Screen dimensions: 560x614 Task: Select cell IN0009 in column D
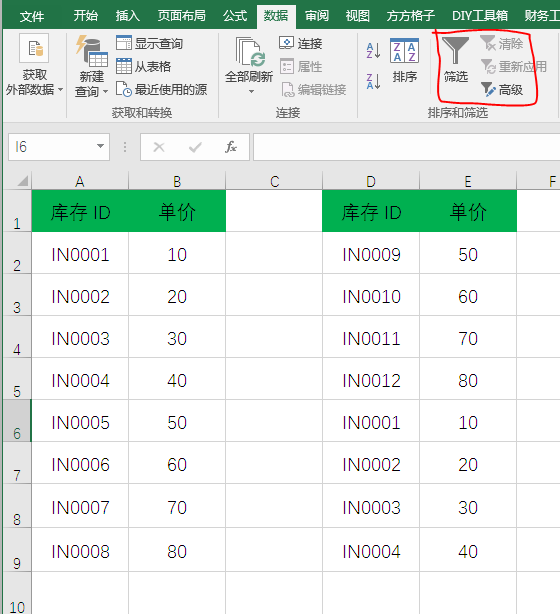point(371,253)
